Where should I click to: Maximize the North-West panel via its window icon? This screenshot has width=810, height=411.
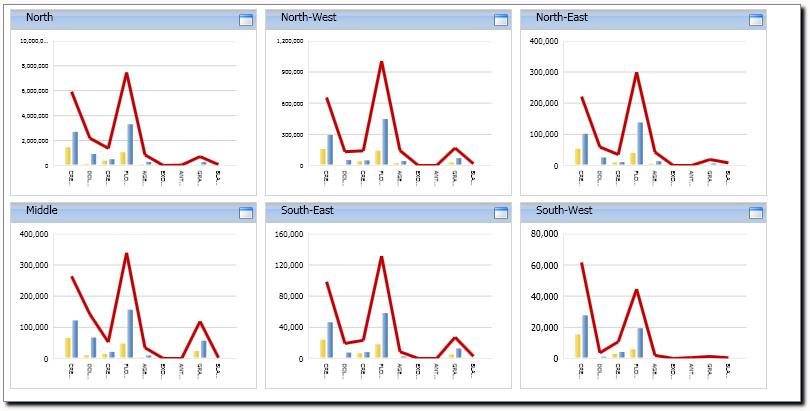[x=501, y=20]
